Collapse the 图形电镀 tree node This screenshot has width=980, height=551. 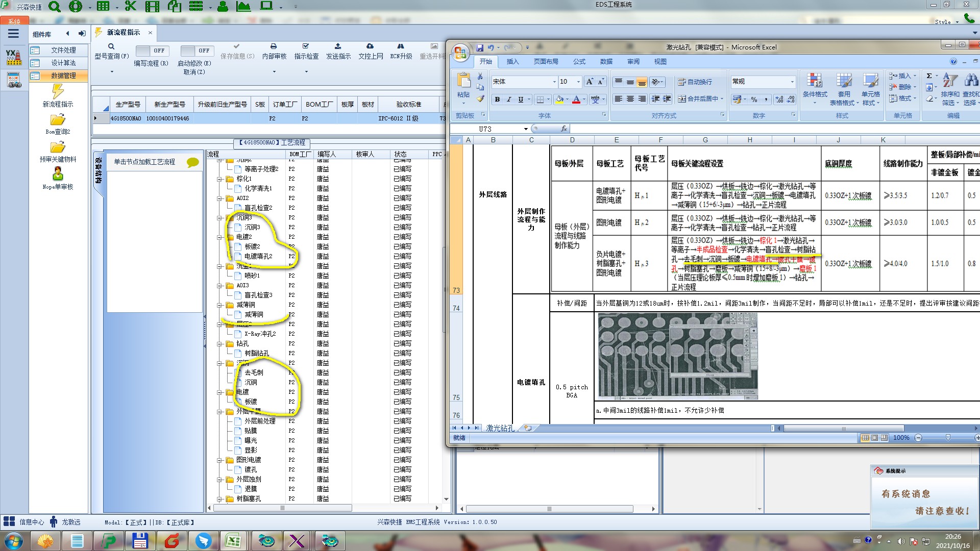[x=220, y=460]
